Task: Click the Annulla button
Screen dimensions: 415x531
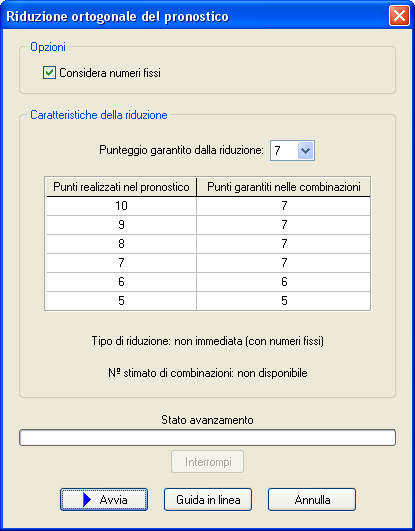Action: click(312, 500)
